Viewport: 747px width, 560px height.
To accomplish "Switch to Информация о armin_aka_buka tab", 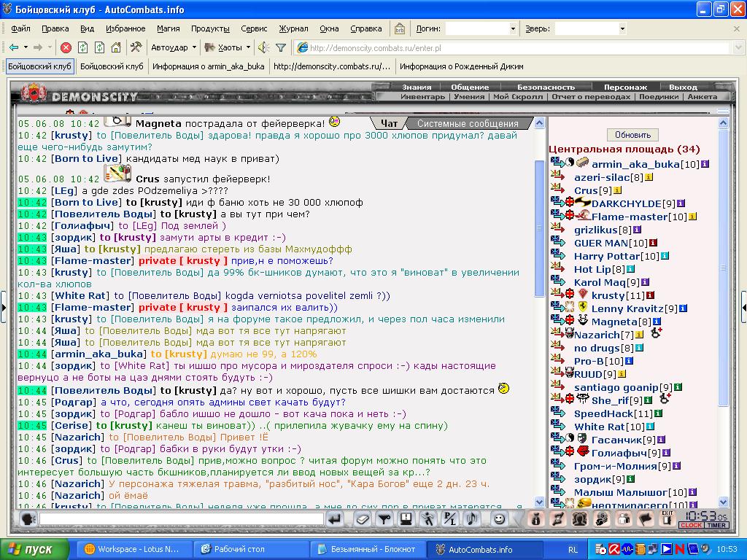I will click(208, 66).
